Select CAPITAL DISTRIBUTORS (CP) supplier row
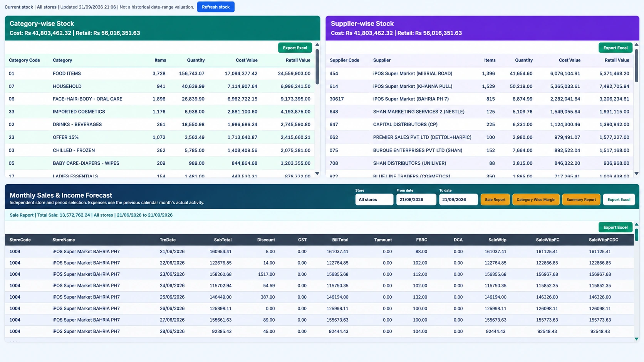Viewport: 644px width, 362px height. [x=480, y=125]
